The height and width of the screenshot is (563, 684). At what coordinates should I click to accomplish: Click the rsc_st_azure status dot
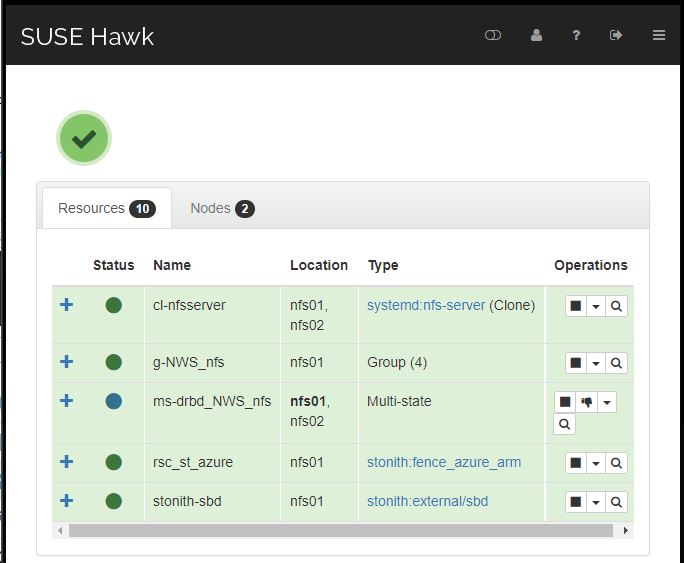tap(113, 462)
